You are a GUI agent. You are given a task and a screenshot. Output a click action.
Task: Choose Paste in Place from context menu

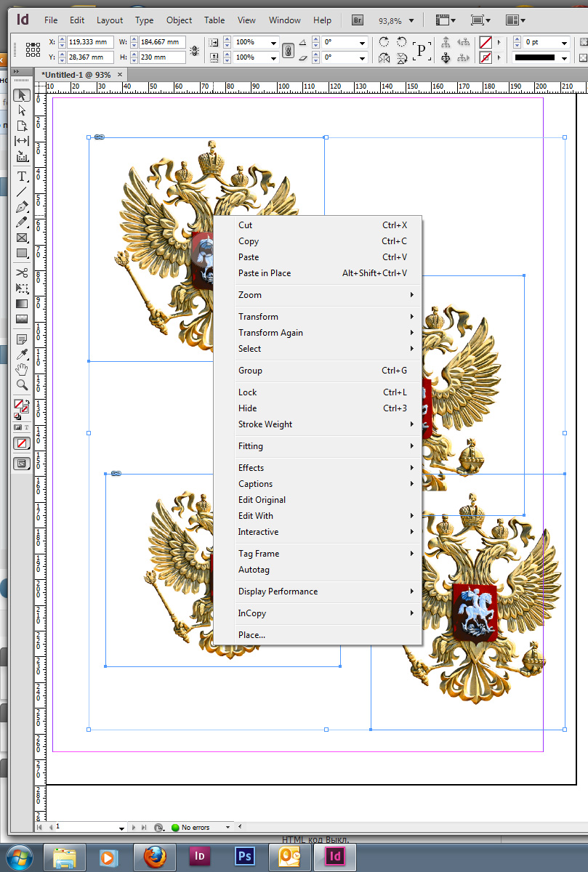point(318,273)
